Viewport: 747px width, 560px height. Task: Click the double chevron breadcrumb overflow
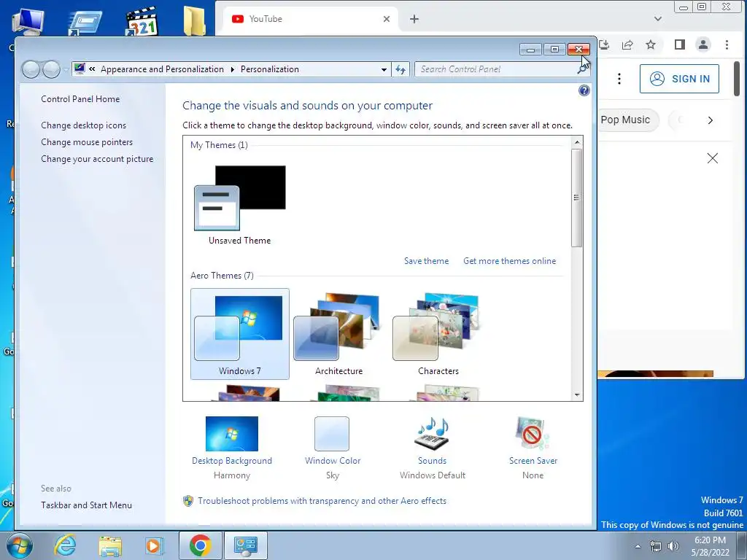coord(92,69)
